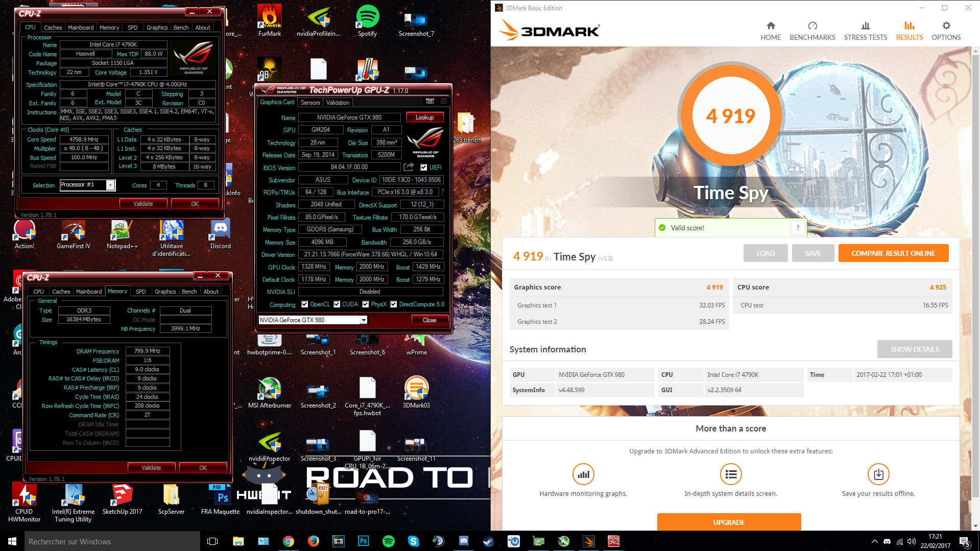Click the 3DMark vertical scrollbar
Screen dimensions: 980x551
pos(975,276)
